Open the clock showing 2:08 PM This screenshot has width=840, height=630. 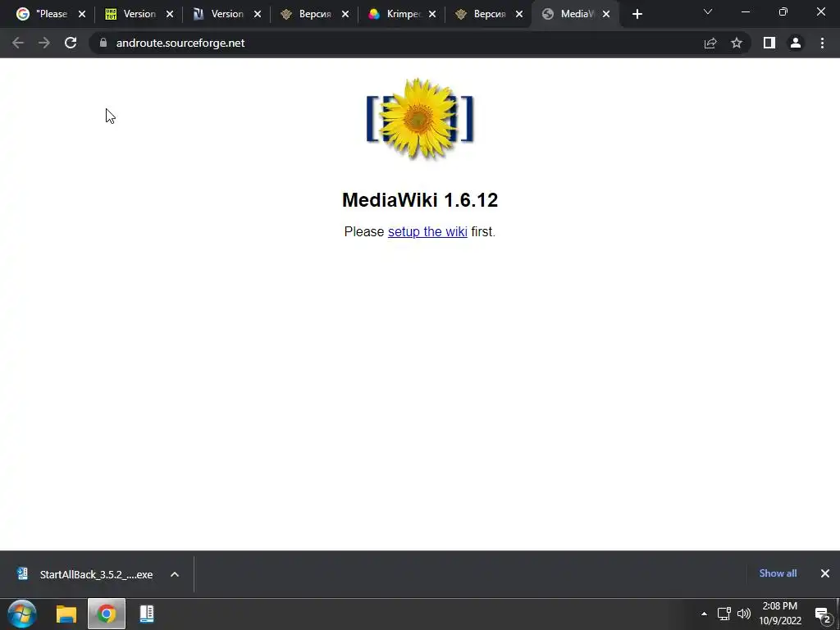click(x=780, y=614)
